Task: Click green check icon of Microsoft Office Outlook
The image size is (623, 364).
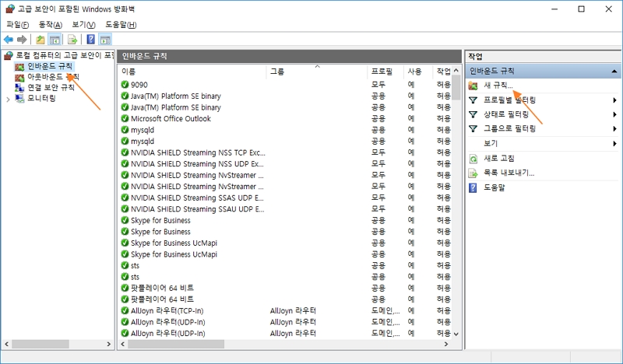Action: coord(125,118)
